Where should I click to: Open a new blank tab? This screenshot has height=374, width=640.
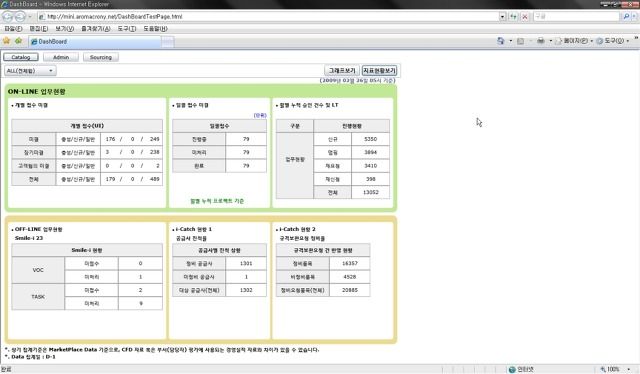(168, 42)
